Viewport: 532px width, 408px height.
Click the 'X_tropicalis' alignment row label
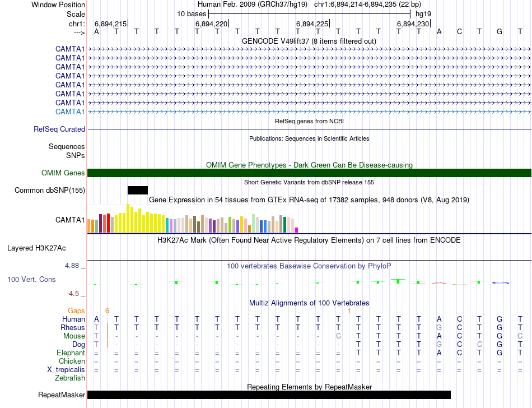(x=66, y=370)
